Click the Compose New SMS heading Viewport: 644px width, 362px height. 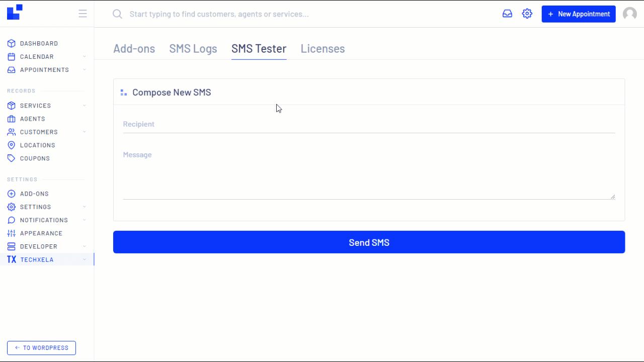(x=172, y=93)
